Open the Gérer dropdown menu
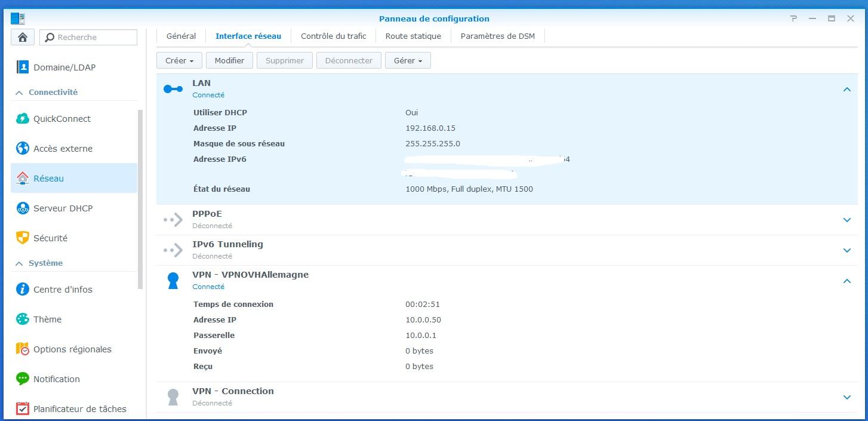The height and width of the screenshot is (421, 868). coord(408,60)
